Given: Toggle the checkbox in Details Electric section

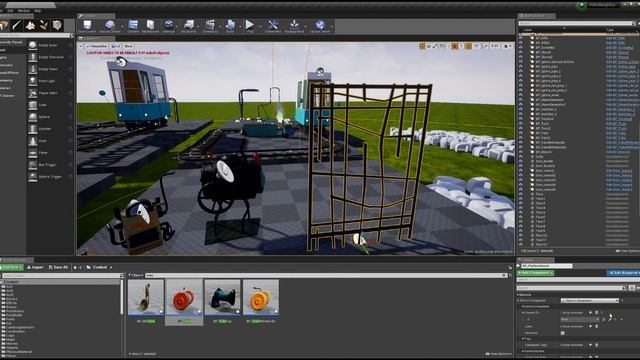Looking at the screenshot, I should pyautogui.click(x=563, y=333).
